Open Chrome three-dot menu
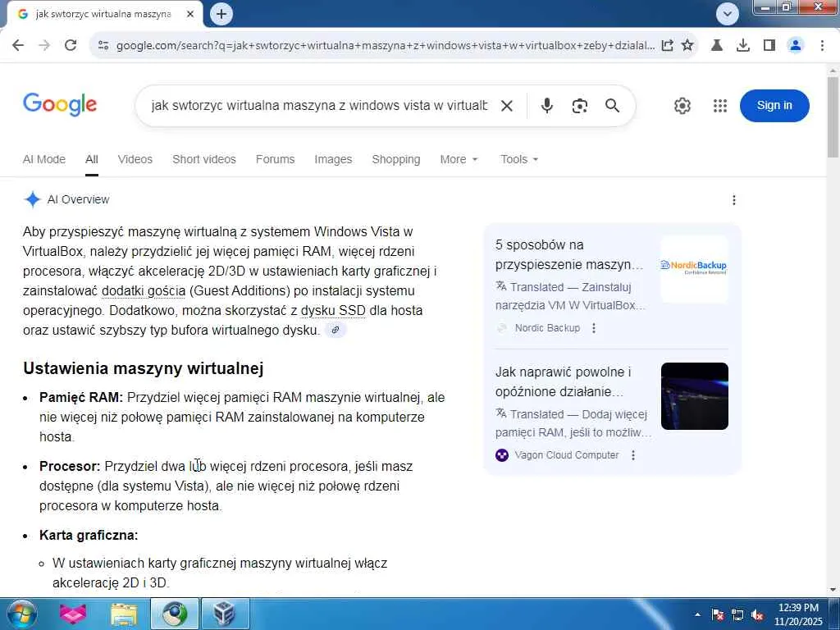 (x=822, y=46)
